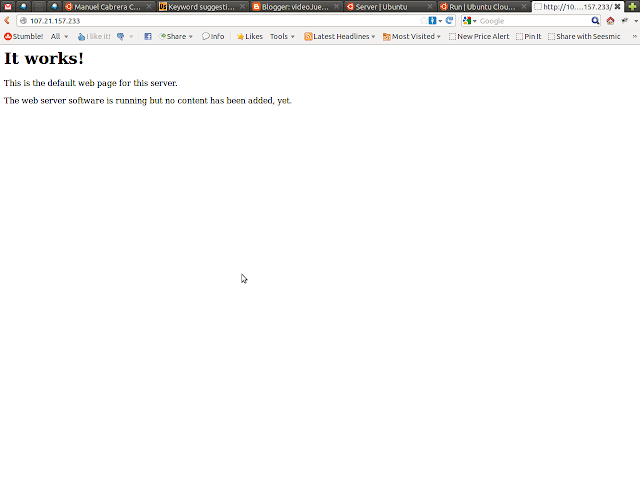Viewport: 640px width, 500px height.
Task: Click the Stumble! button
Action: click(23, 36)
